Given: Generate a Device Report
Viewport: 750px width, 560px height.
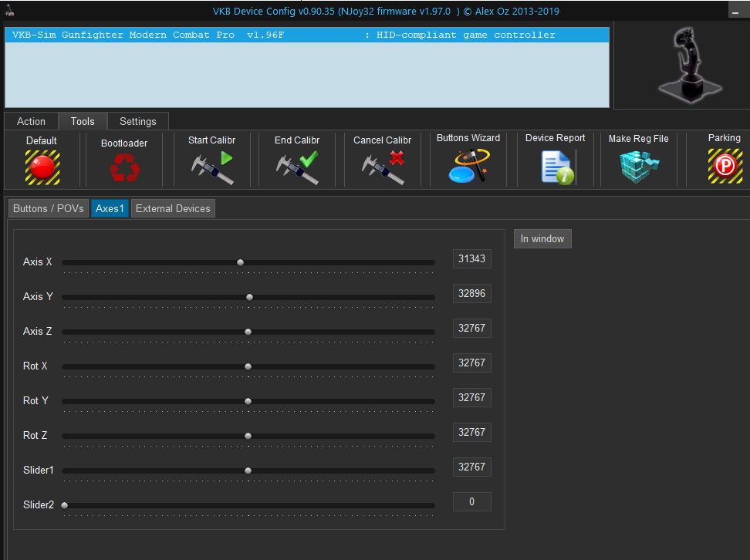Looking at the screenshot, I should tap(556, 167).
